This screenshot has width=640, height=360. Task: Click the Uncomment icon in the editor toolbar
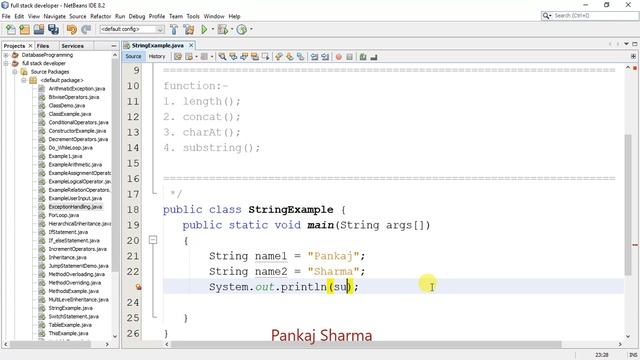373,57
